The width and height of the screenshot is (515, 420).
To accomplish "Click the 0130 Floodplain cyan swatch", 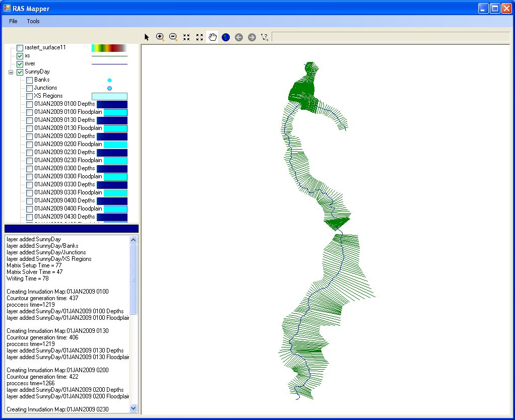I will pos(115,128).
